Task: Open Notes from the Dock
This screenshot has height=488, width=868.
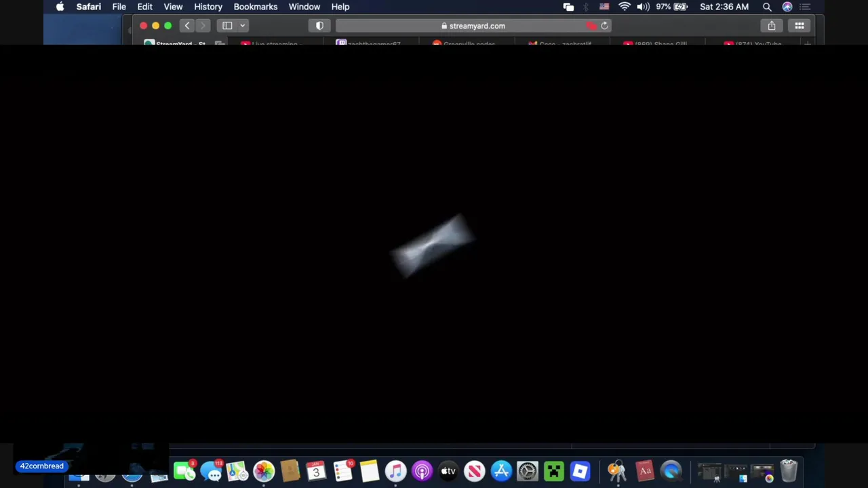Action: click(369, 471)
